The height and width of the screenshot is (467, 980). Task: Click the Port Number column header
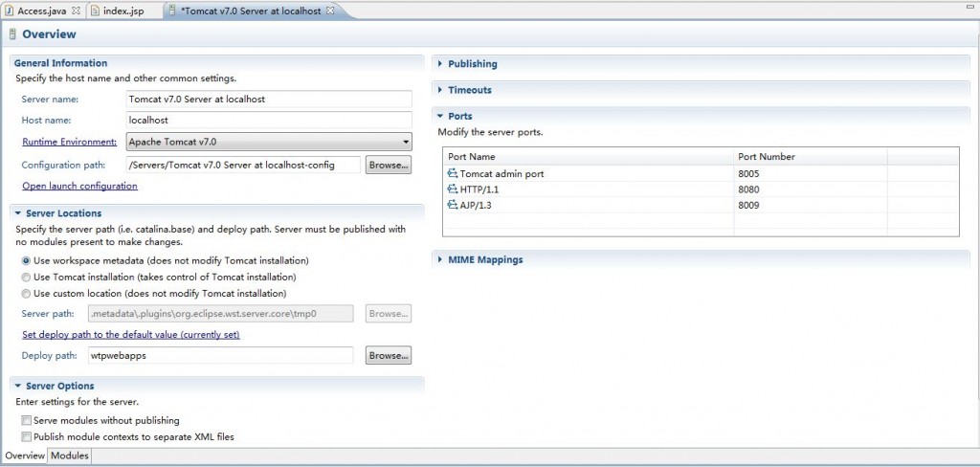810,156
